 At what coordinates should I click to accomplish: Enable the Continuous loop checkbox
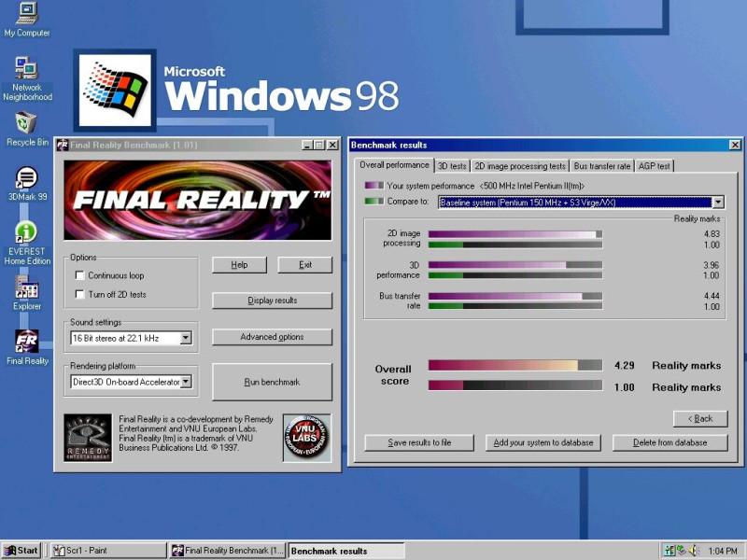[79, 275]
